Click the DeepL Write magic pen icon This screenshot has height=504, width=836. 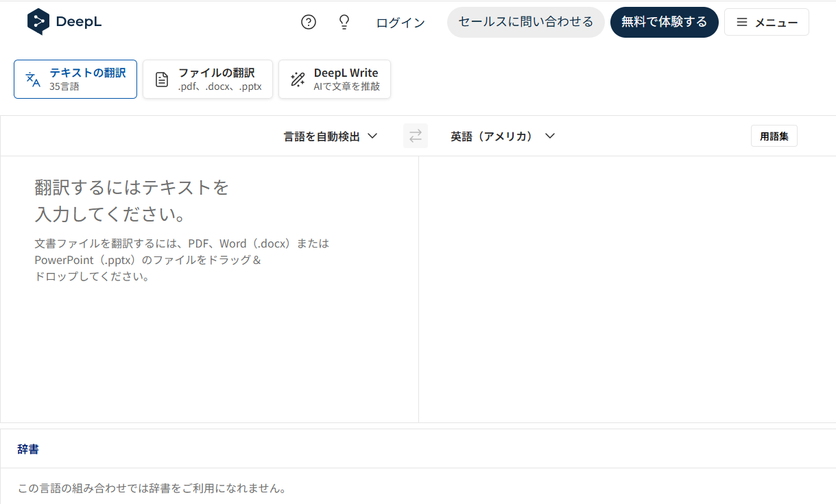click(x=297, y=79)
